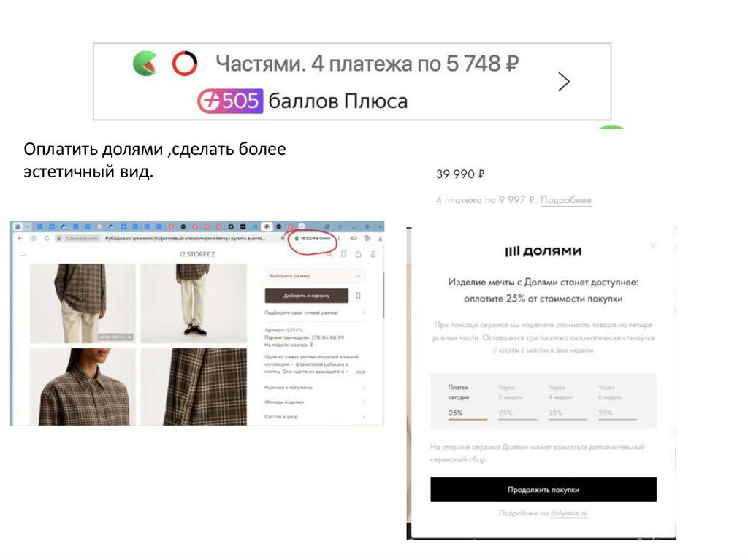Screen dimensions: 748x560
Task: Expand the arrow beside Частями 4 платежа
Action: click(564, 82)
